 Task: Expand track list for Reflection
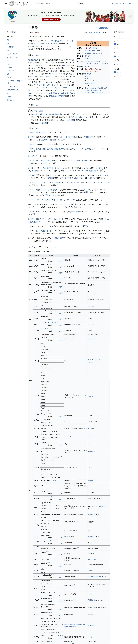(x=61, y=279)
